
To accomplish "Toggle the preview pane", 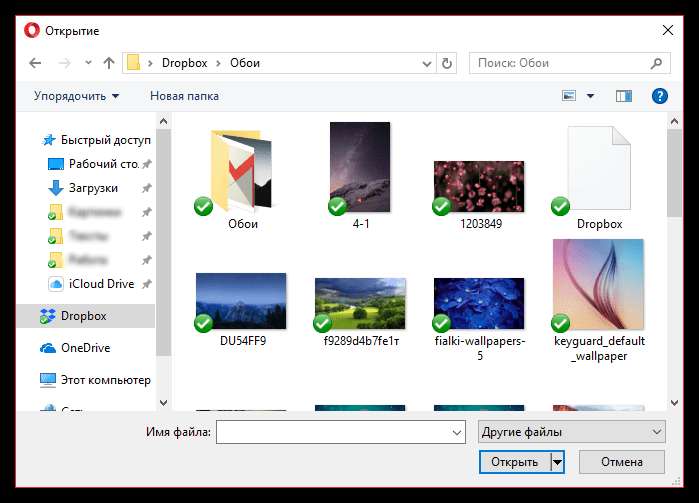I will click(x=624, y=96).
